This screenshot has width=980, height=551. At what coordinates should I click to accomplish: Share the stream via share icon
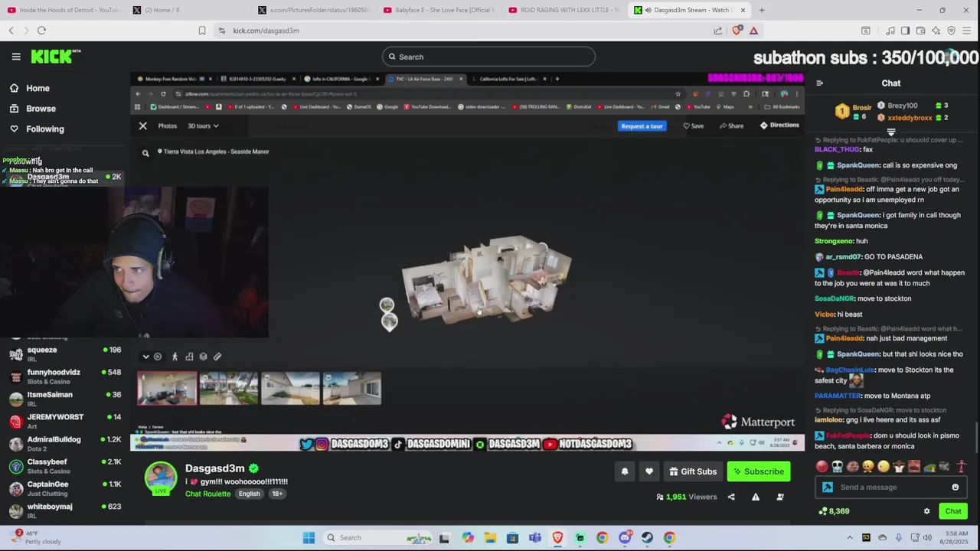731,497
